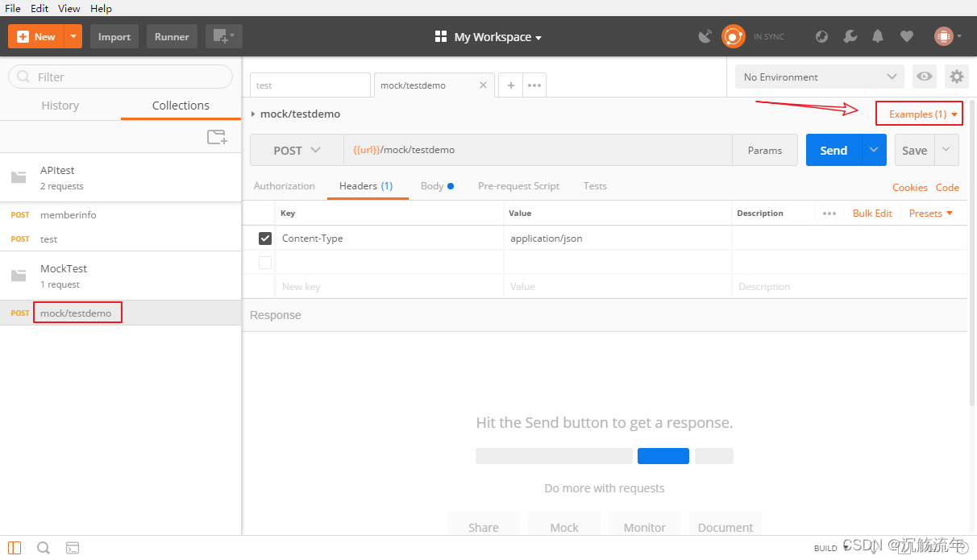Open the tab options ellipsis menu
977x560 pixels.
point(534,85)
